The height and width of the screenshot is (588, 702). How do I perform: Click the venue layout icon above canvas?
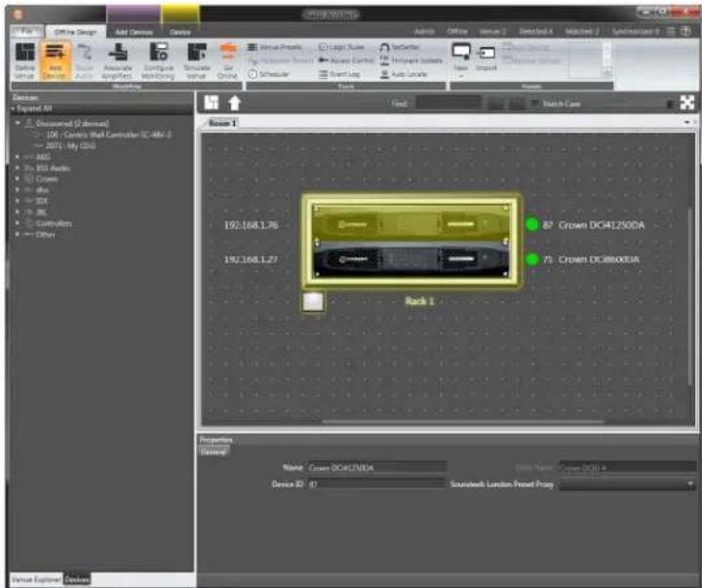click(x=212, y=103)
